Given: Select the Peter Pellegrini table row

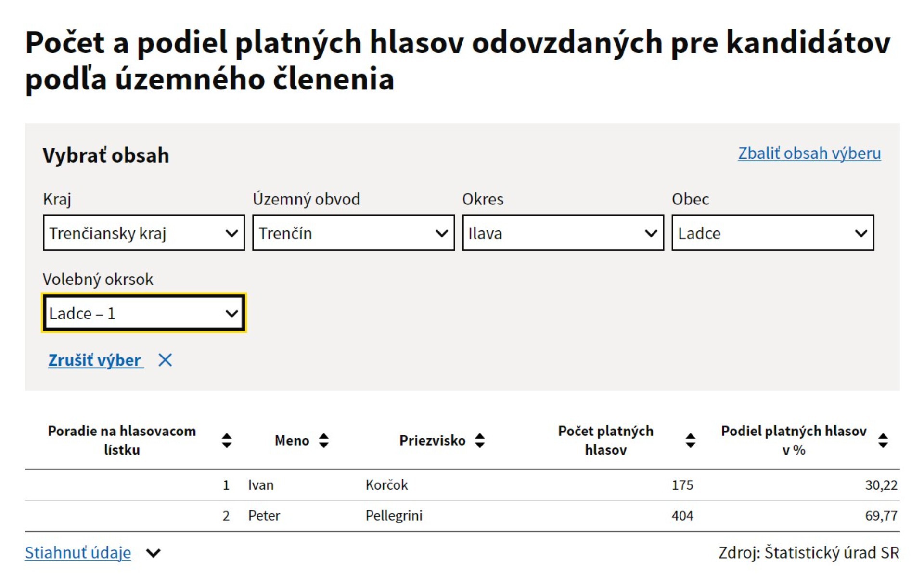Looking at the screenshot, I should point(462,516).
